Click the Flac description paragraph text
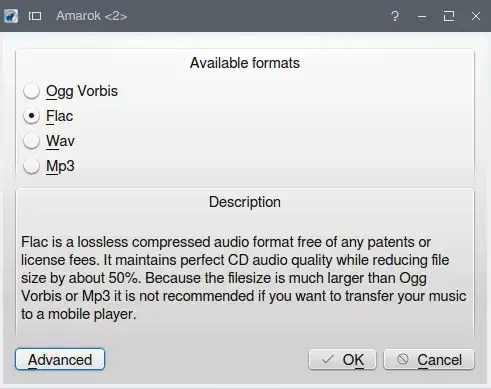 [243, 278]
